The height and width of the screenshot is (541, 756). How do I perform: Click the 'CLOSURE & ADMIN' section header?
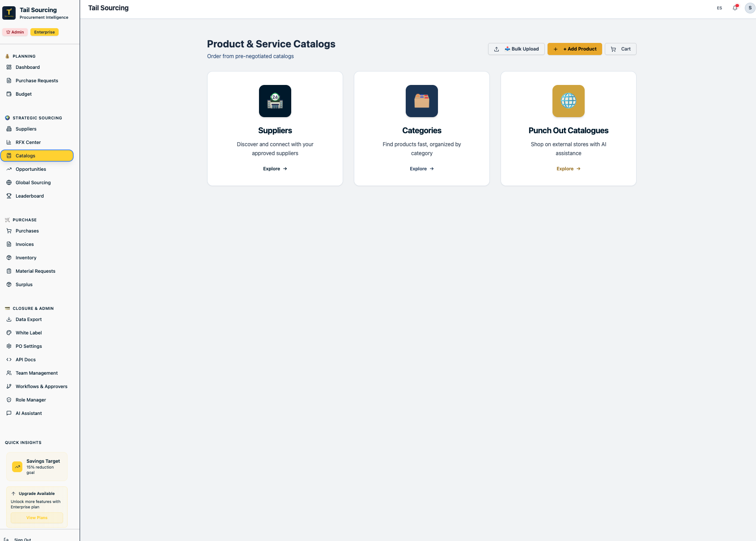click(x=33, y=309)
